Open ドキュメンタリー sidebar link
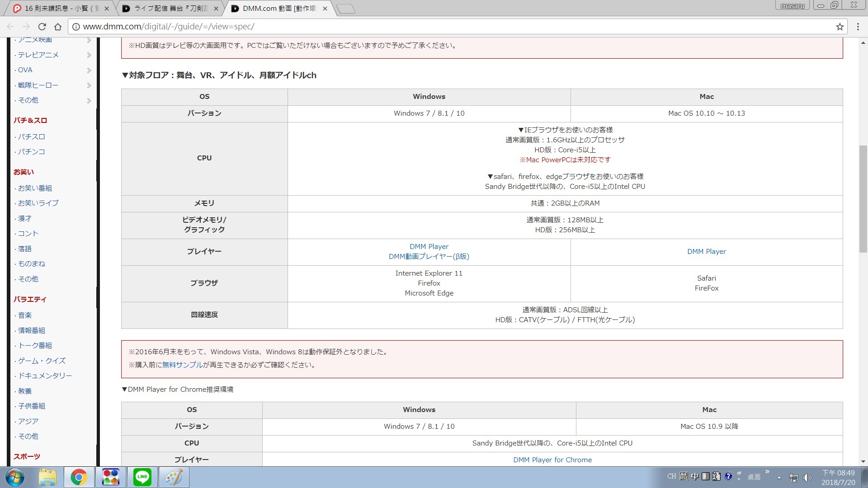The image size is (868, 488). coord(45,375)
